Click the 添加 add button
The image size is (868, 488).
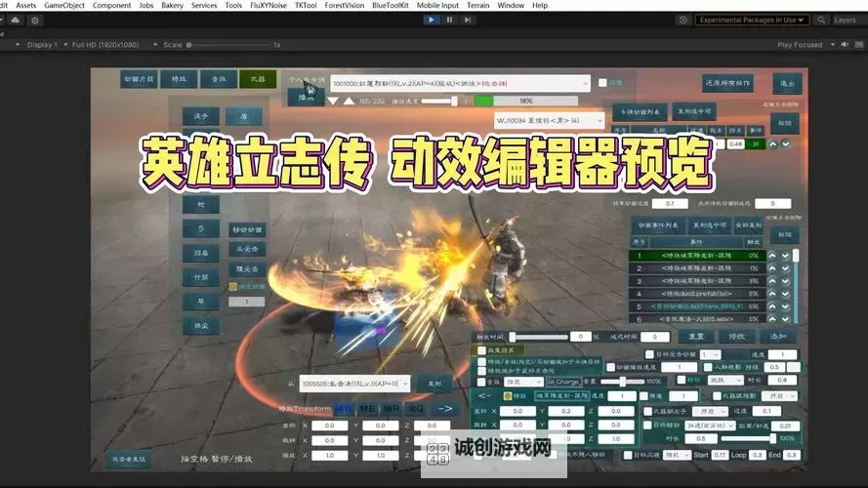click(x=778, y=336)
